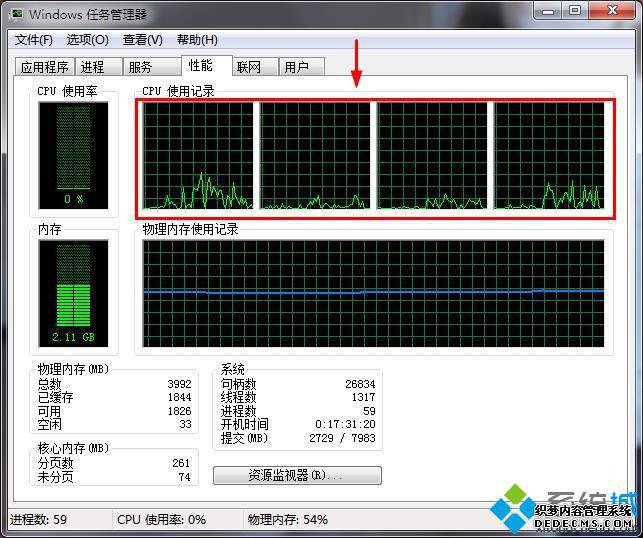The height and width of the screenshot is (538, 643).
Task: Select the 性能 tab
Action: (x=207, y=65)
